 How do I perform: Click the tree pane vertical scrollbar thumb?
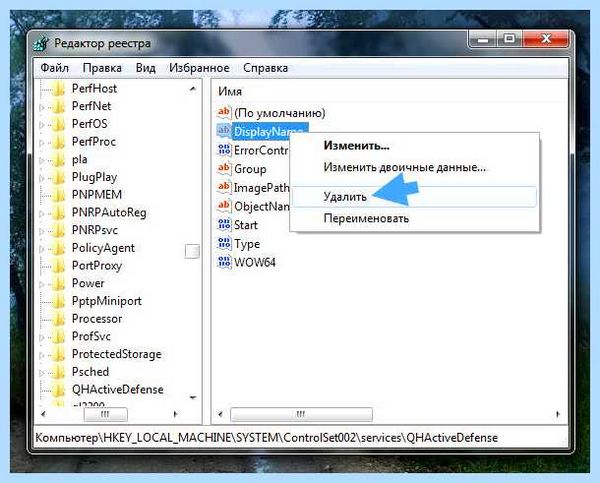[x=192, y=251]
